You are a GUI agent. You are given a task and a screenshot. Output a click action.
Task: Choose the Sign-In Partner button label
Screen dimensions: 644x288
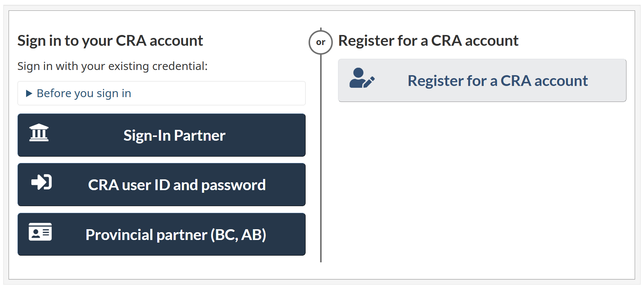point(174,135)
